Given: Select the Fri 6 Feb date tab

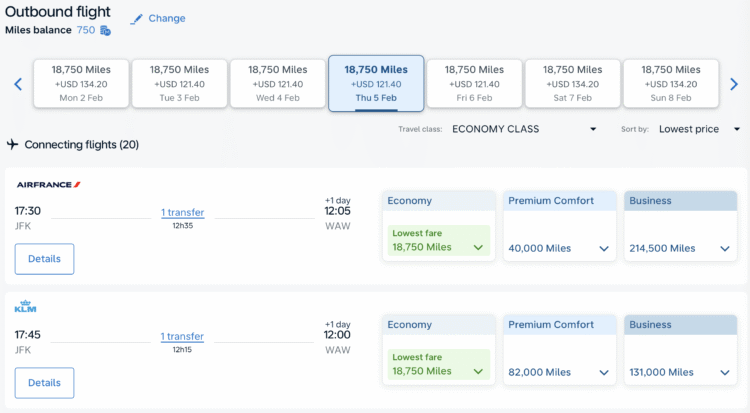Looking at the screenshot, I should 473,84.
